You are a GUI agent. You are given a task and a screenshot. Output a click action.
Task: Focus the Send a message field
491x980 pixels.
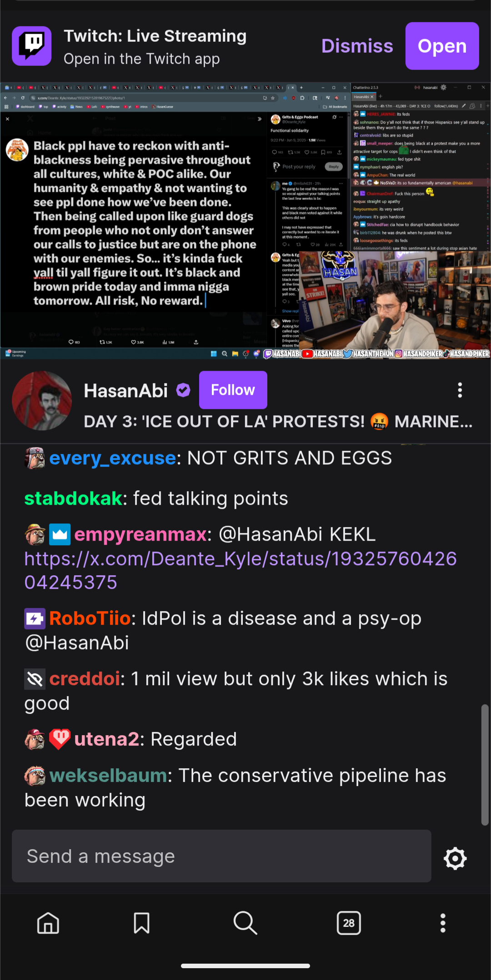[x=221, y=856]
